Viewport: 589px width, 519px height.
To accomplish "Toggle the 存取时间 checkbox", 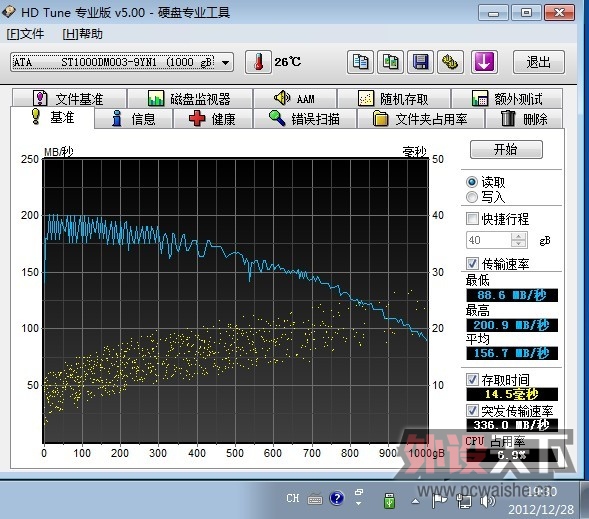I will (472, 380).
